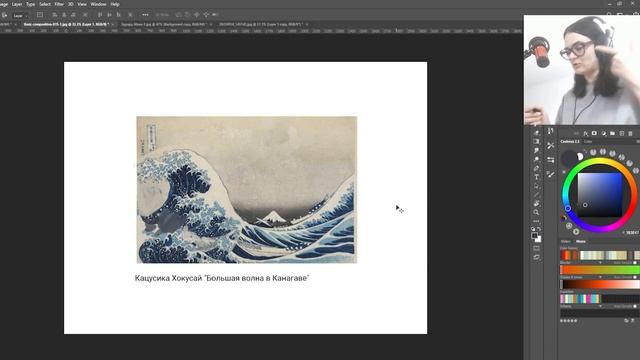
Task: Open the Edit Toolbar three-dots button
Action: click(536, 221)
